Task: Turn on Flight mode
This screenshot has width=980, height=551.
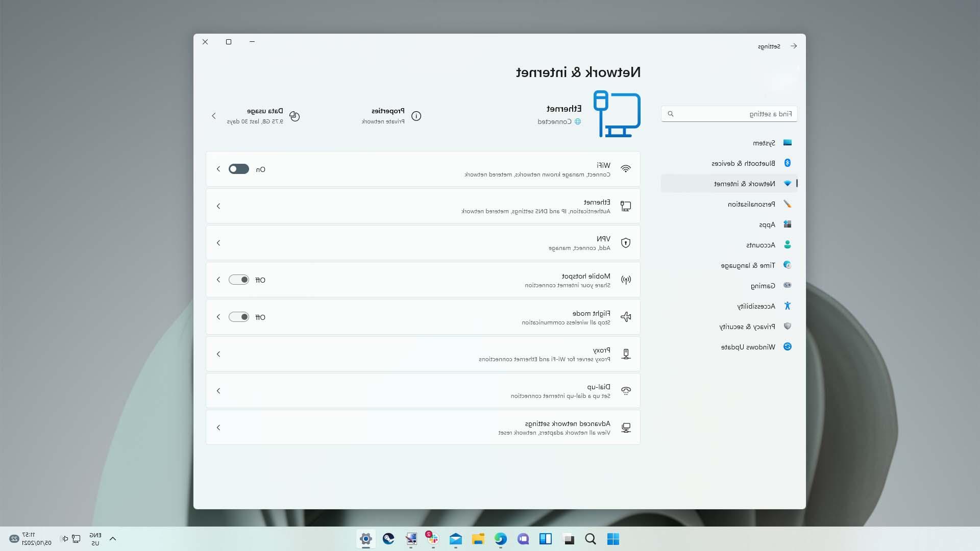Action: pyautogui.click(x=239, y=317)
